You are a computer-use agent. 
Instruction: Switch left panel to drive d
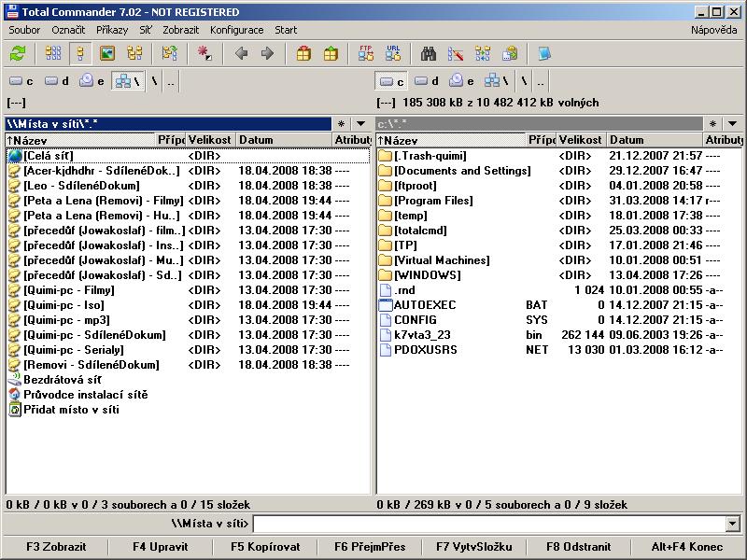click(58, 81)
